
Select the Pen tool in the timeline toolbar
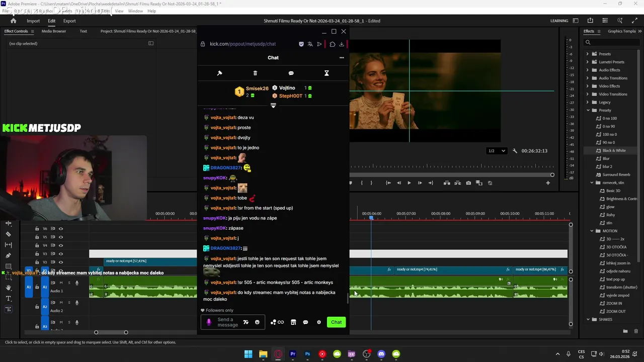[x=8, y=255]
